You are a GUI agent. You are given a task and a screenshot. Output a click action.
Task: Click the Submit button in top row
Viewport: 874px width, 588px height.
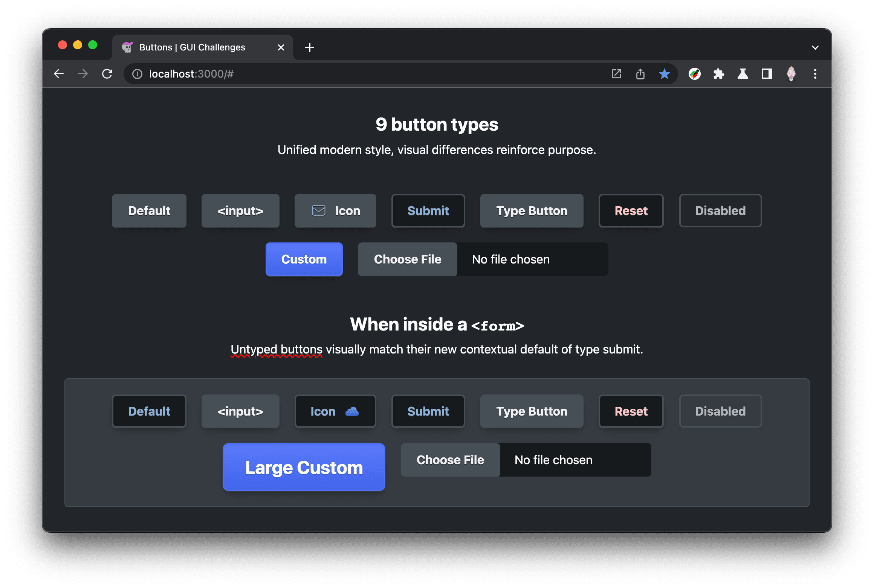[427, 211]
